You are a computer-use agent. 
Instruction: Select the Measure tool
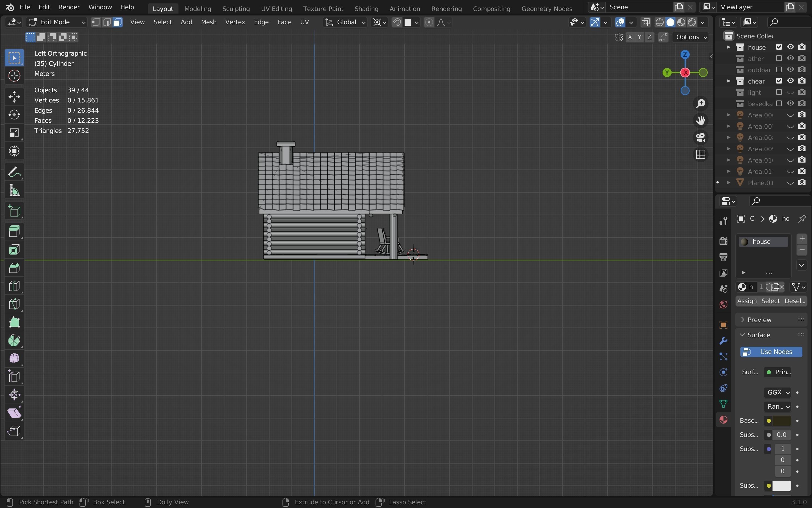click(14, 190)
